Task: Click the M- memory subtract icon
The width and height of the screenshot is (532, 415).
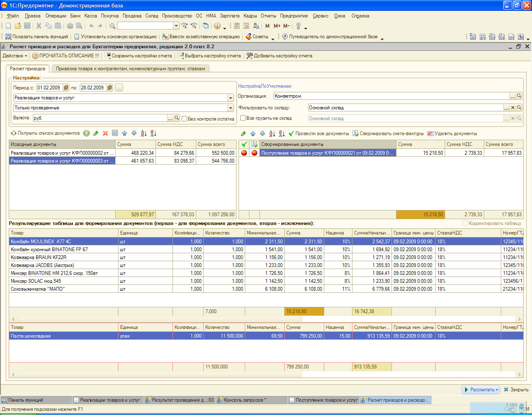Action: click(x=286, y=26)
